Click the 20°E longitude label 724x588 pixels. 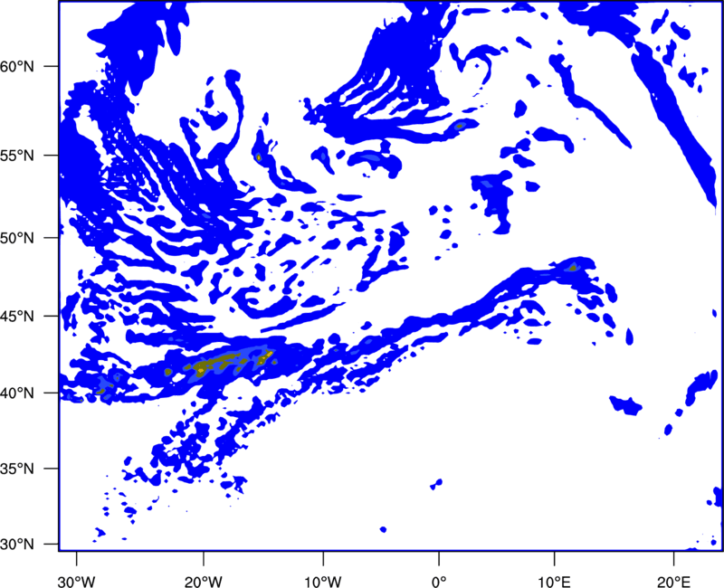tap(673, 582)
